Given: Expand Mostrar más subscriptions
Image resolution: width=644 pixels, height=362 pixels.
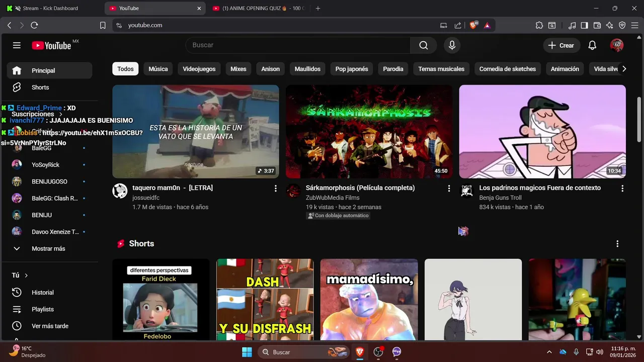Looking at the screenshot, I should (49, 248).
